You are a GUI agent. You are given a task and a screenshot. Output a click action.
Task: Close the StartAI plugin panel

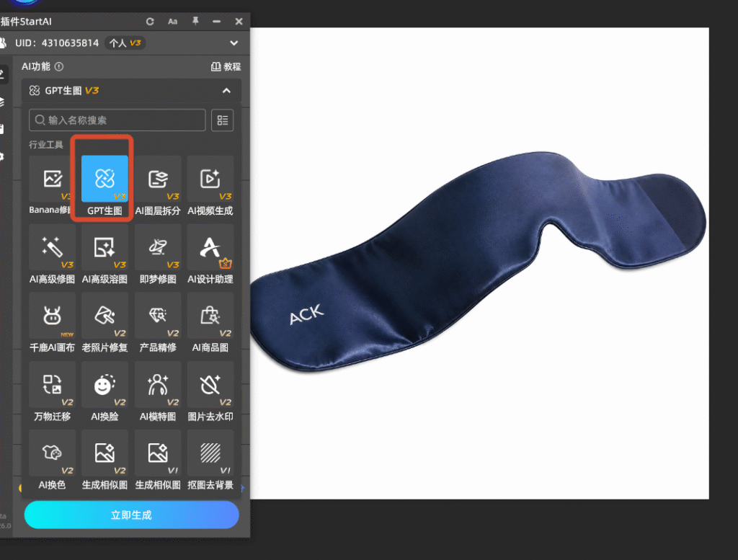pos(239,21)
